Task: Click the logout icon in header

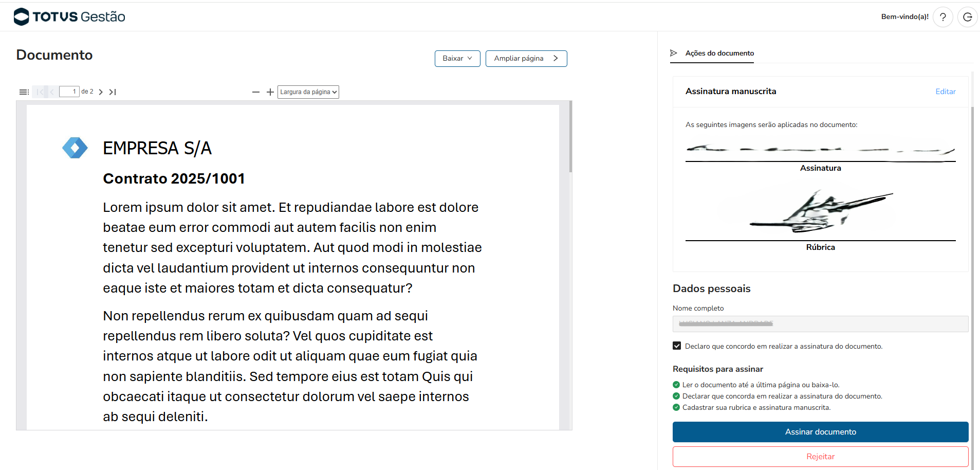Action: [967, 17]
